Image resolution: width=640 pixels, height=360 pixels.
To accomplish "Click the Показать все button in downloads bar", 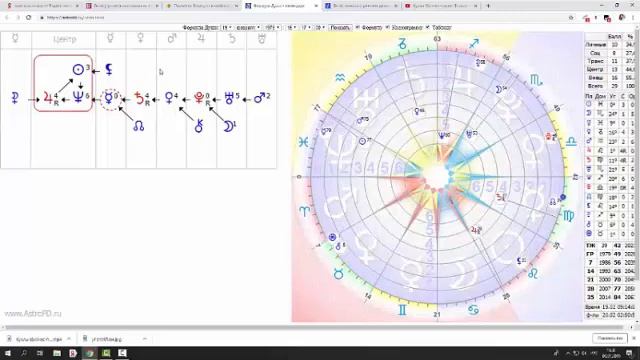I will tap(609, 338).
